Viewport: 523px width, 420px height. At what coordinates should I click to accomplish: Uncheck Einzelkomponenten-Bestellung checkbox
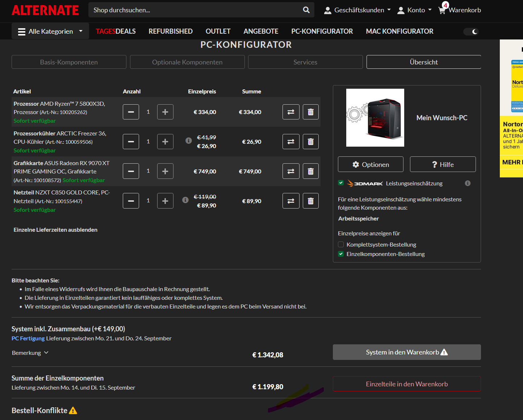tap(341, 254)
